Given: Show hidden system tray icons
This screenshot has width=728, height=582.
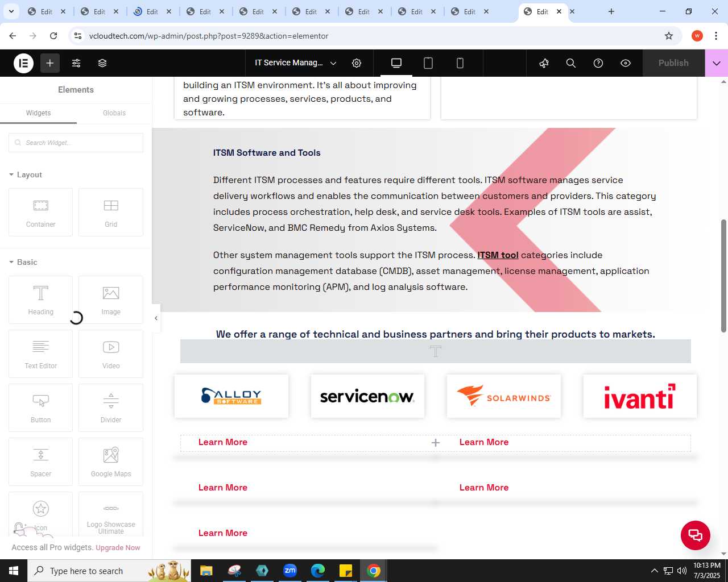Looking at the screenshot, I should point(655,571).
